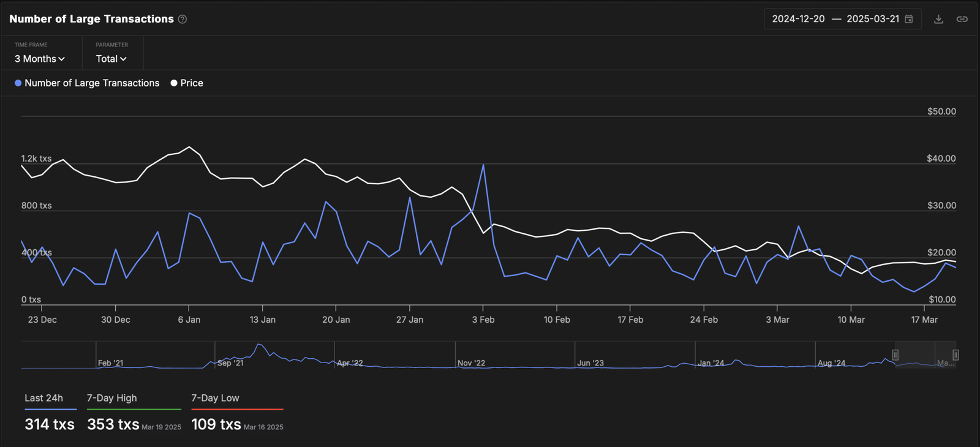Click the left range handle on the mini timeline
Screen dimensions: 980x447
[x=895, y=355]
